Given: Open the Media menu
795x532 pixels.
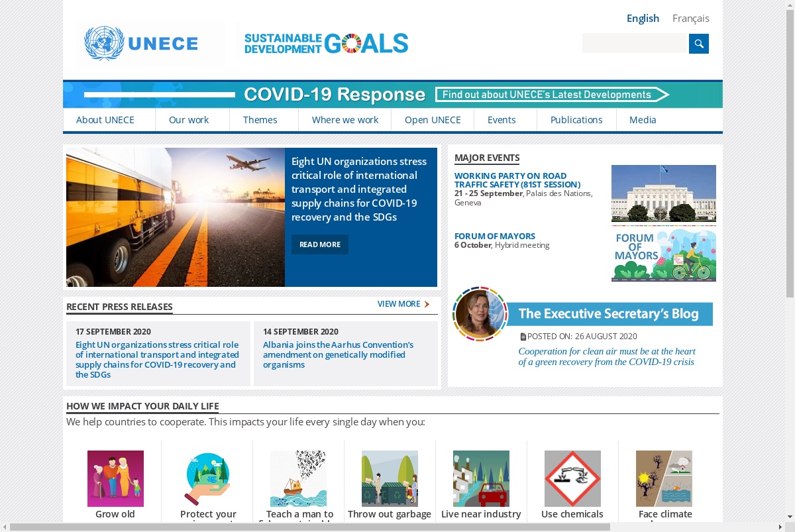Looking at the screenshot, I should 643,120.
